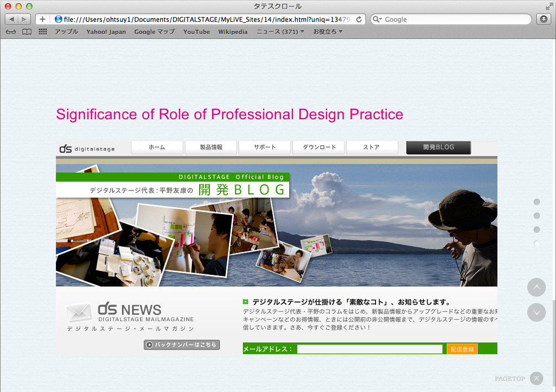Go forward with Safari forward arrow
Viewport: 556px width, 392px height.
click(24, 19)
